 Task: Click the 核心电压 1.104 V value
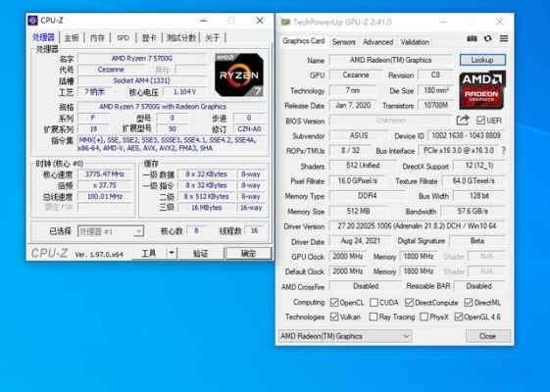click(x=184, y=92)
